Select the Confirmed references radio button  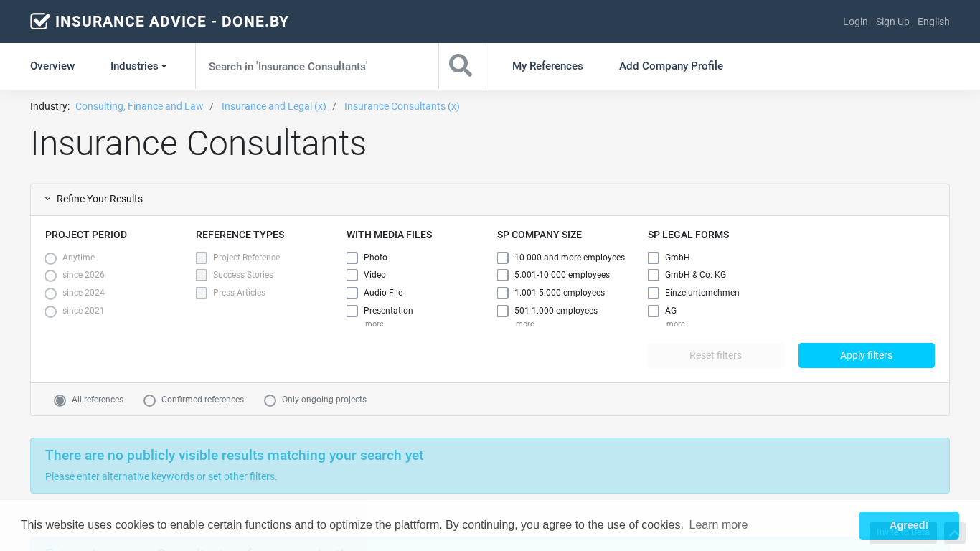(x=150, y=400)
